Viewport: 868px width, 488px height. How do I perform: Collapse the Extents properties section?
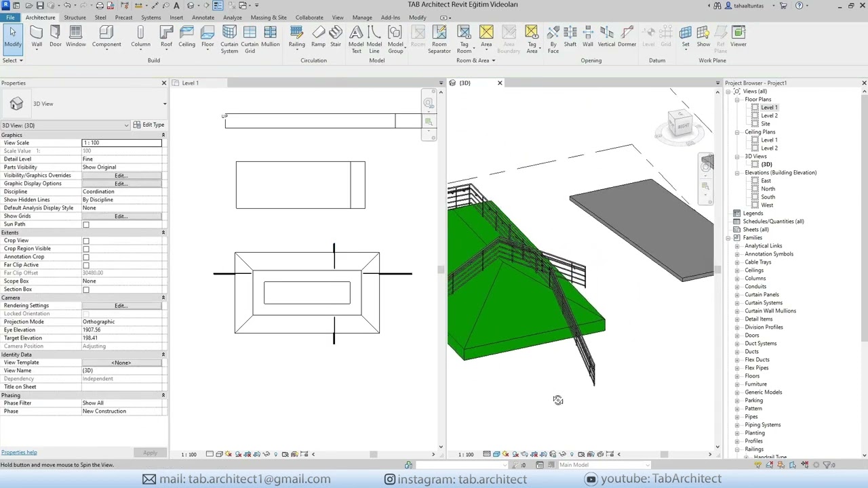pos(163,232)
